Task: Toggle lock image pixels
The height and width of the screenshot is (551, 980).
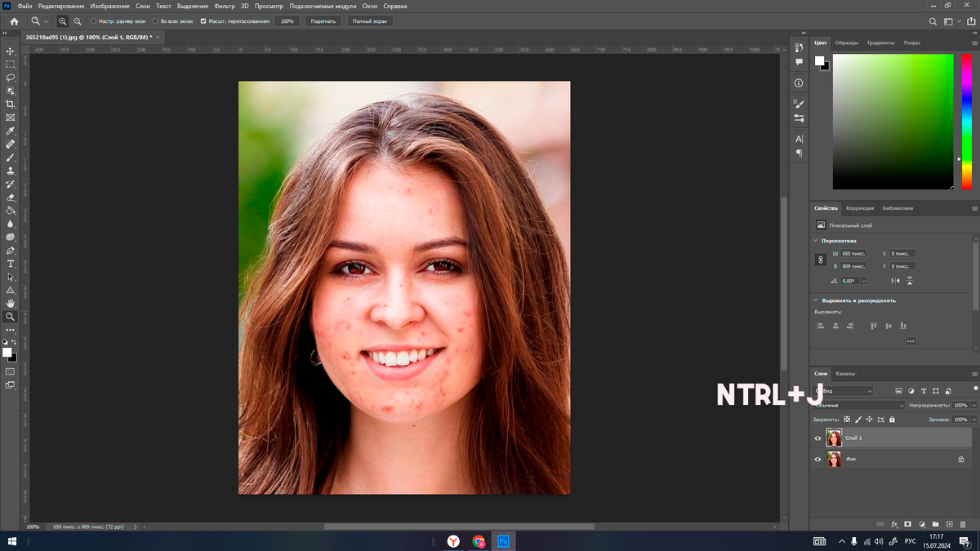Action: pos(857,420)
